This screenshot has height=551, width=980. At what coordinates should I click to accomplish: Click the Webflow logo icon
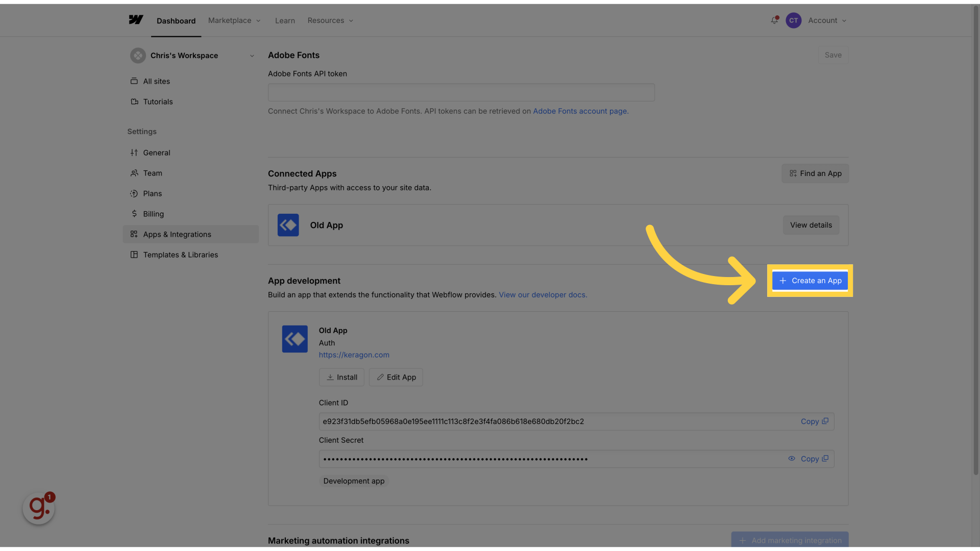point(136,20)
